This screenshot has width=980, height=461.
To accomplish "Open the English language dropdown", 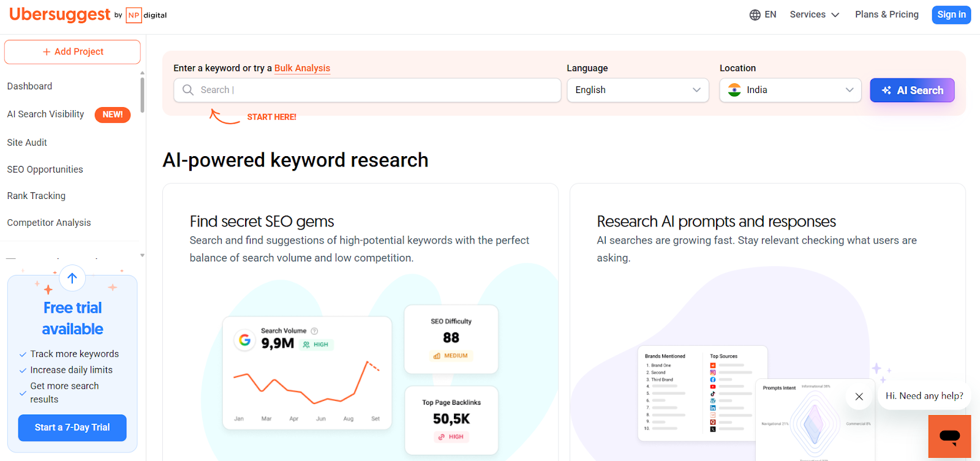I will 638,90.
